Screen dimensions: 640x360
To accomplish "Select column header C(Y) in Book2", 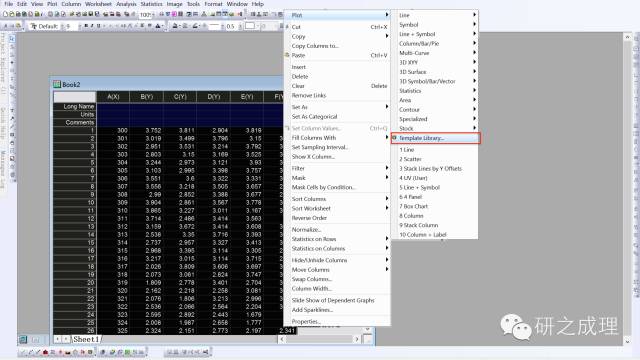I will (180, 97).
